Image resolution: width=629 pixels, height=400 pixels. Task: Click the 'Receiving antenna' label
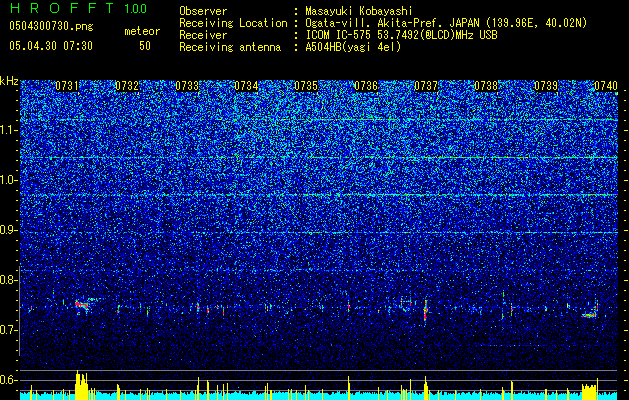click(x=230, y=47)
